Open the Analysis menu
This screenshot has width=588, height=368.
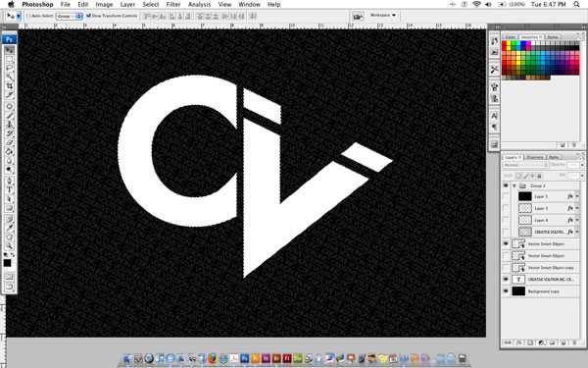click(x=200, y=5)
